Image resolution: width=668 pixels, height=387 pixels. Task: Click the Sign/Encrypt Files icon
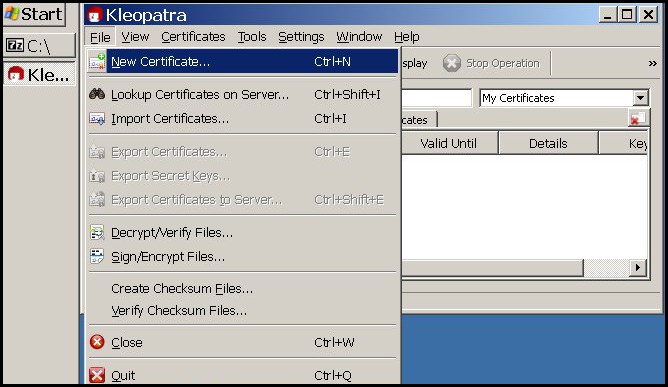pyautogui.click(x=97, y=256)
